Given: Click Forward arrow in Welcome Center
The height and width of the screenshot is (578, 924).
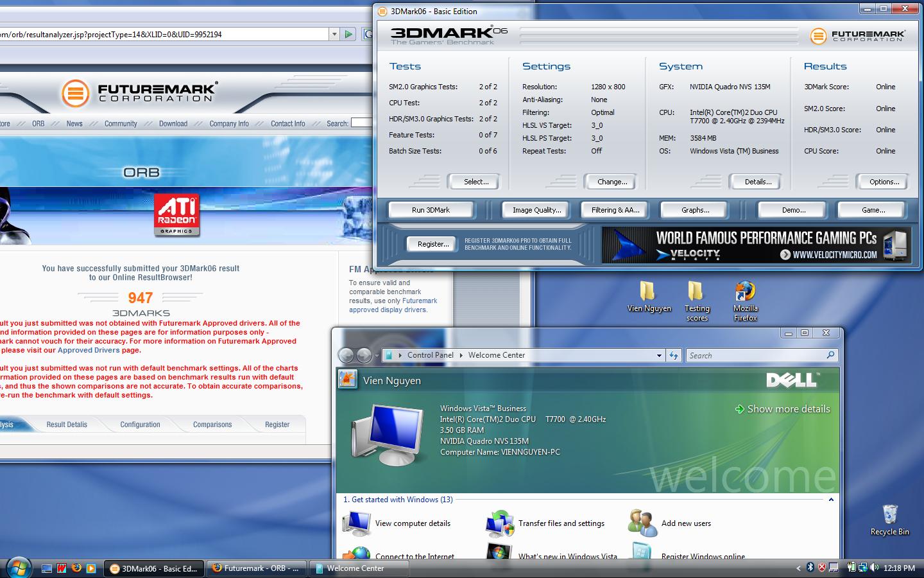Looking at the screenshot, I should (363, 355).
